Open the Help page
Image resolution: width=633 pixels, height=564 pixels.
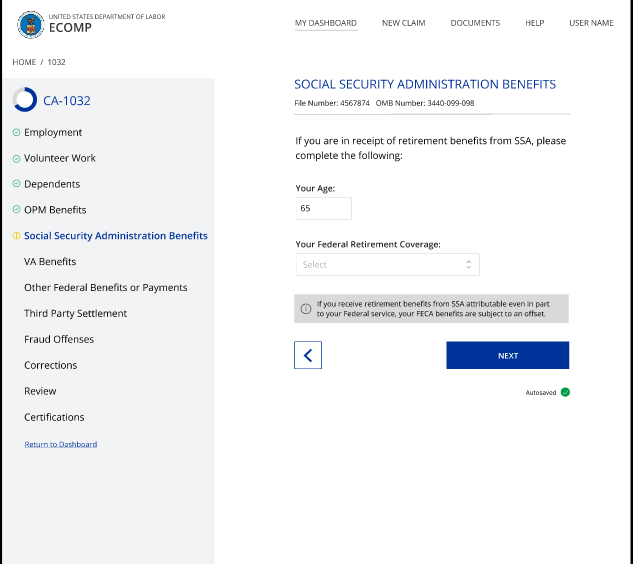(x=534, y=23)
